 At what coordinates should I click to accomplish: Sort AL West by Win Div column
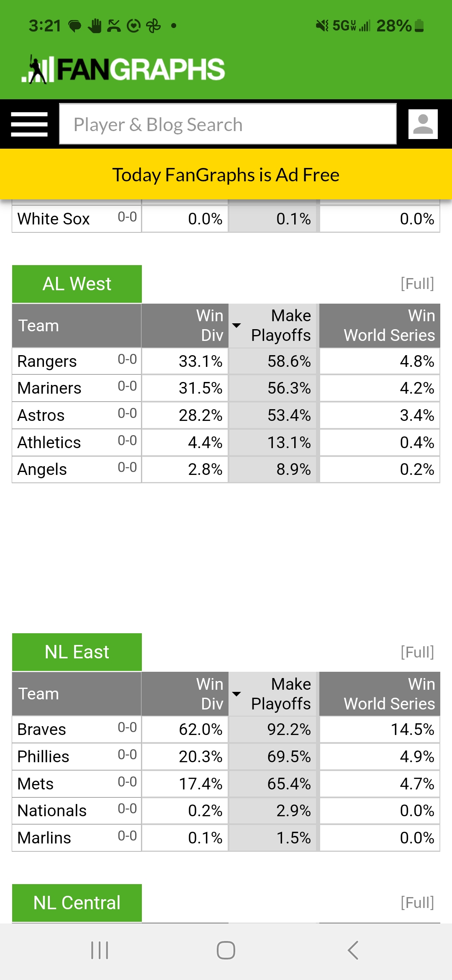pos(185,325)
